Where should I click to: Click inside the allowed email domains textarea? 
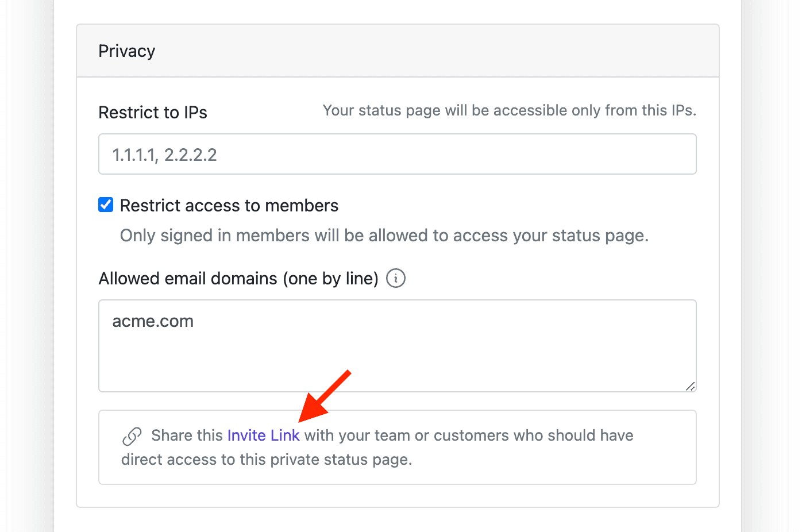tap(398, 345)
